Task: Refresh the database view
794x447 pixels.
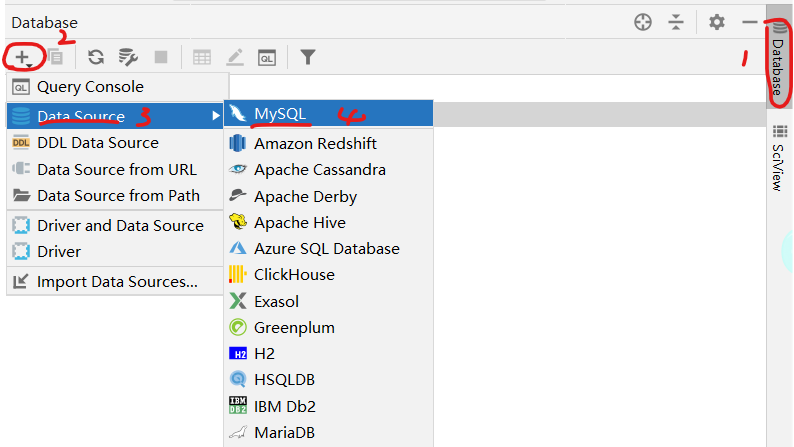Action: (x=96, y=57)
